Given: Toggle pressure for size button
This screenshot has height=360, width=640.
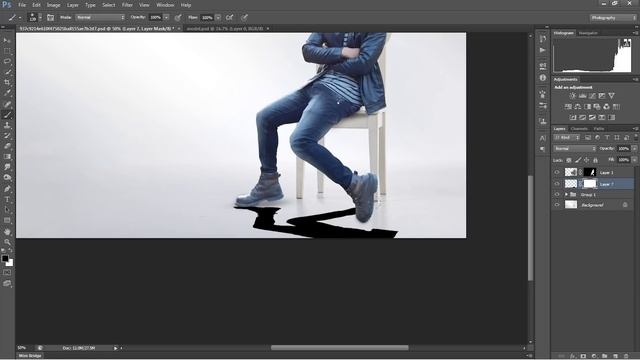Looking at the screenshot, I should [244, 18].
